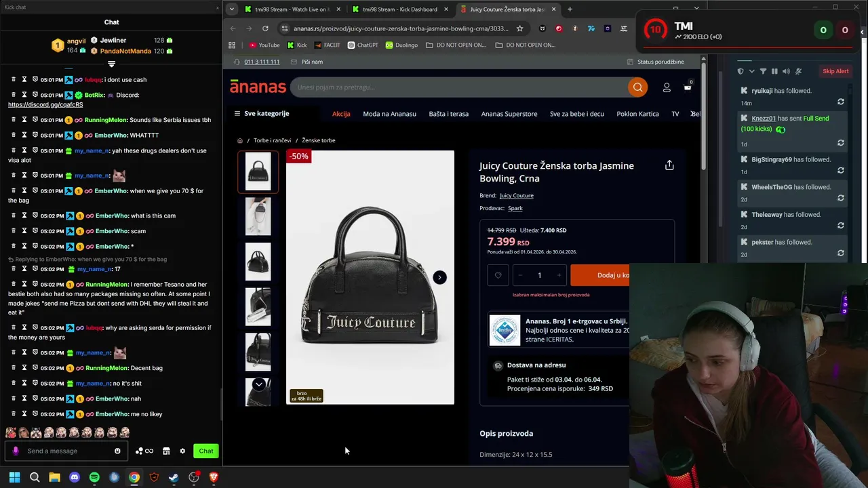
Task: Decrease quantity with the minus stepper
Action: [x=520, y=275]
